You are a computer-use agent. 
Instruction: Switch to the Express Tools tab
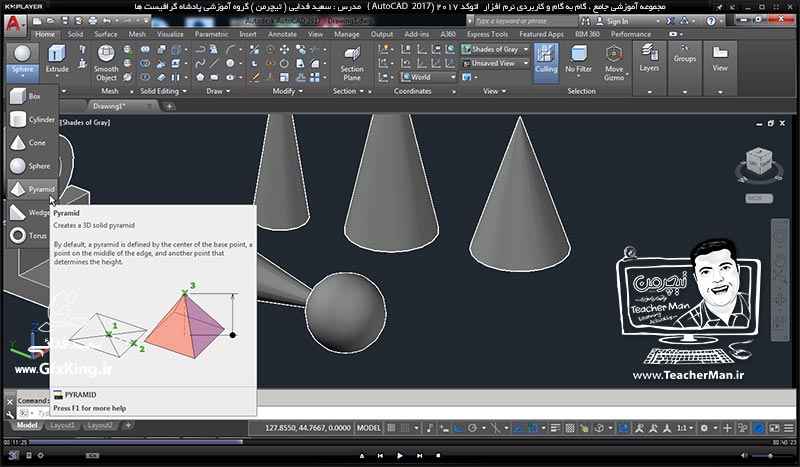487,34
